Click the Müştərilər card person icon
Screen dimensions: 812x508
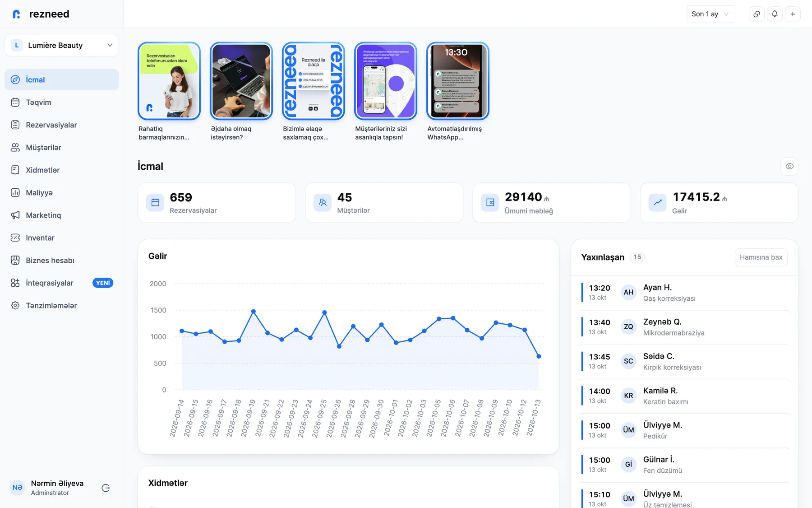tap(323, 202)
